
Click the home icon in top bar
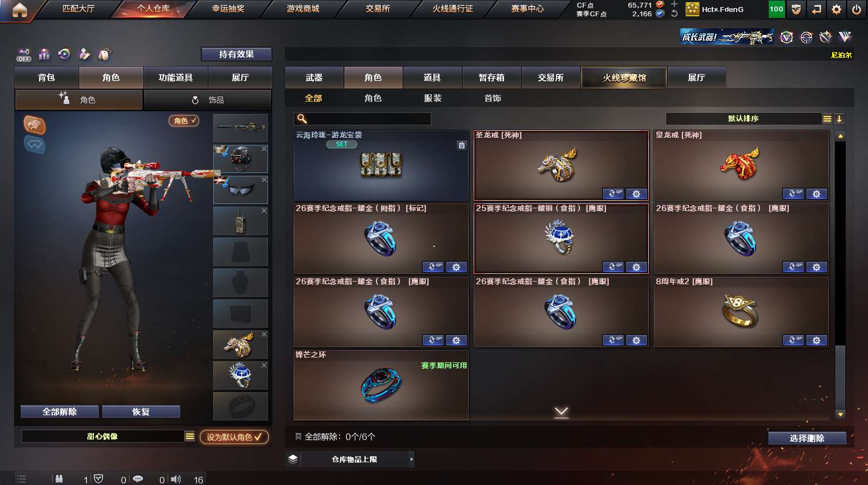20,9
